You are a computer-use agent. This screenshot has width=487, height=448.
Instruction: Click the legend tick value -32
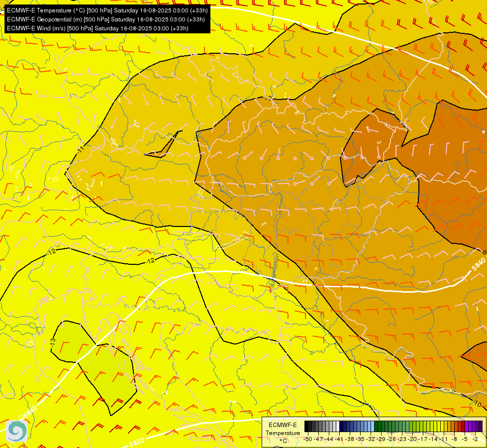[x=371, y=440]
